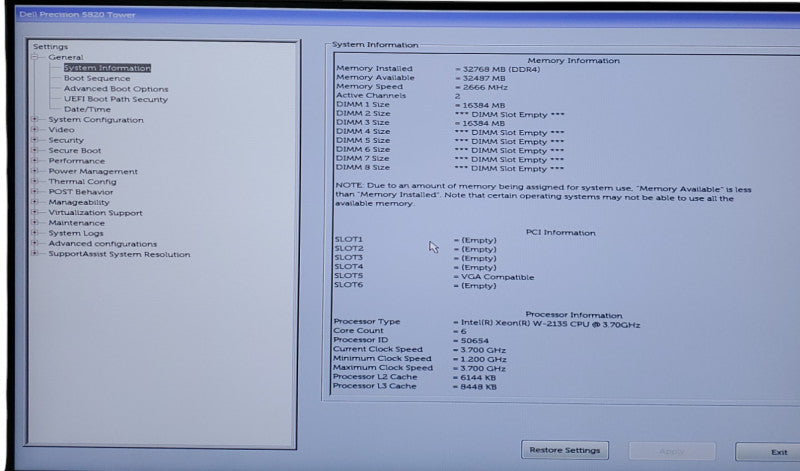
Task: Select the Power Management category
Action: click(x=93, y=171)
